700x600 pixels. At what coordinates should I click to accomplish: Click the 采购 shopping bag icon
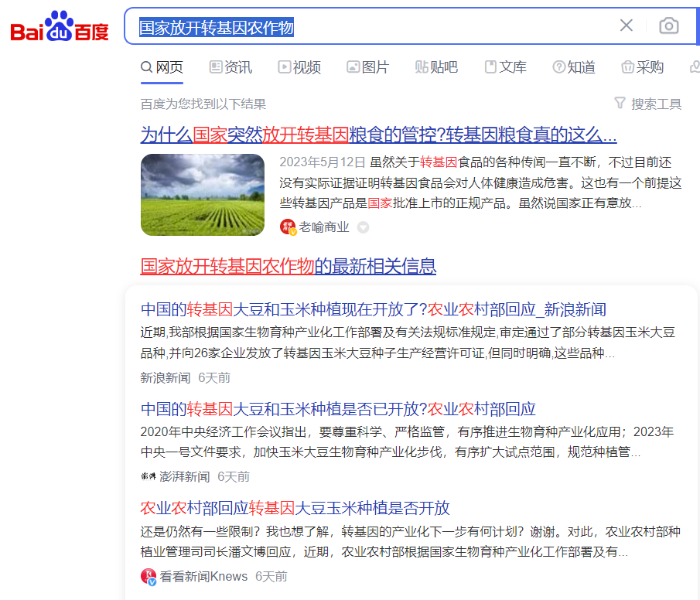(627, 67)
